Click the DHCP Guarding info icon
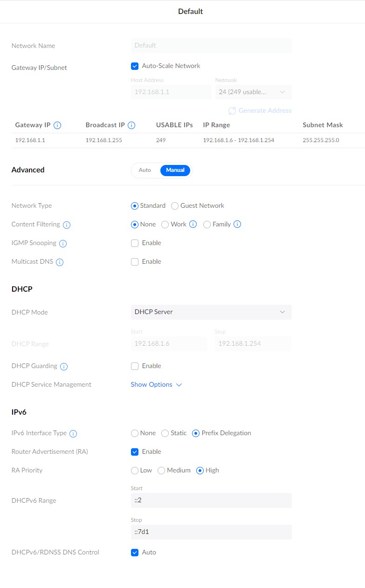The height and width of the screenshot is (588, 365). point(64,366)
